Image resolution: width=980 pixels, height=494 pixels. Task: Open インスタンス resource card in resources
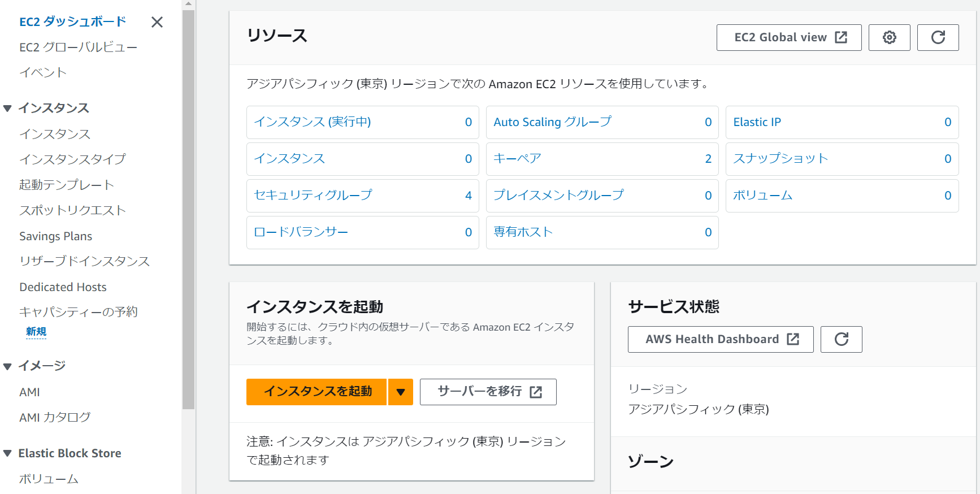[x=363, y=159]
